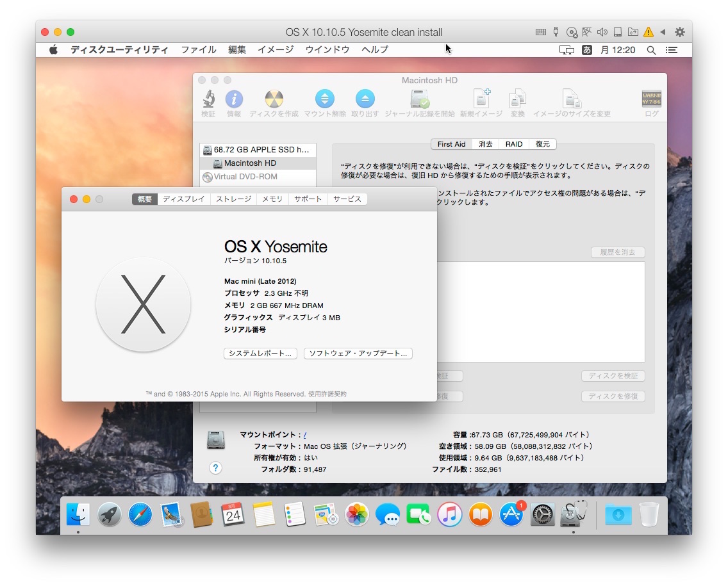Open Mail stamp icon in Dock
This screenshot has width=728, height=586.
pos(171,514)
